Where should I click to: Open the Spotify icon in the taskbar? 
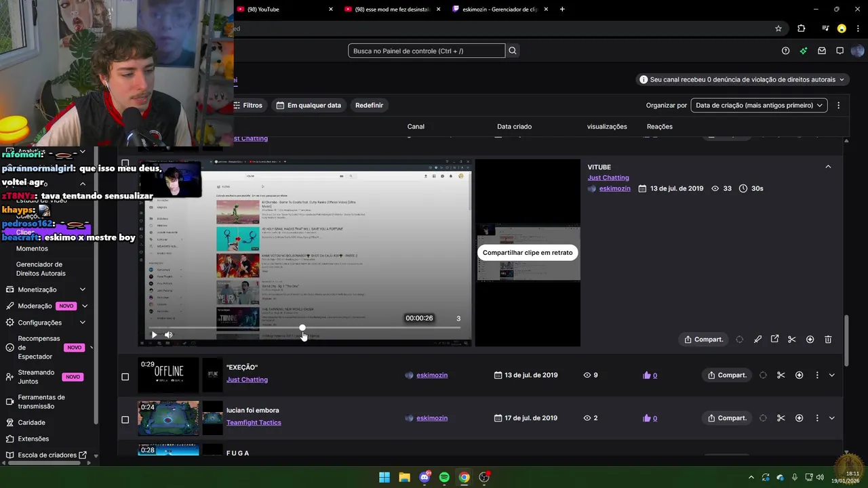444,477
